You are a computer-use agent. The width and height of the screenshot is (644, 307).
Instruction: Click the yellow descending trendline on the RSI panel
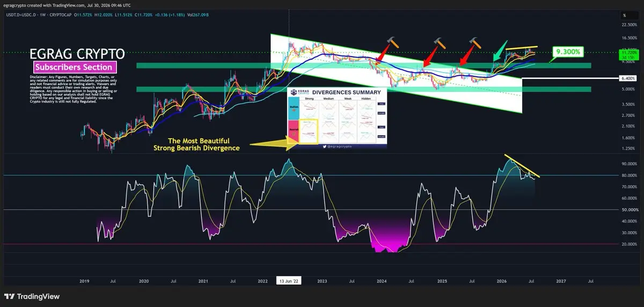pyautogui.click(x=522, y=166)
